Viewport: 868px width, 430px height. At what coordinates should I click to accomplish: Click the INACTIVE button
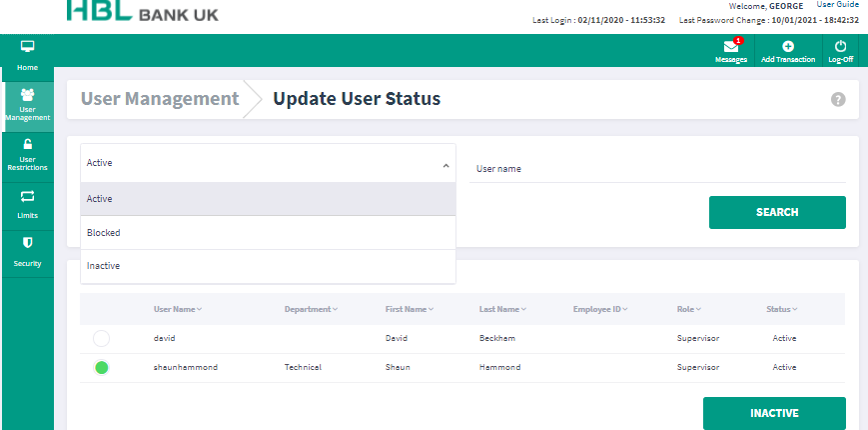[774, 413]
